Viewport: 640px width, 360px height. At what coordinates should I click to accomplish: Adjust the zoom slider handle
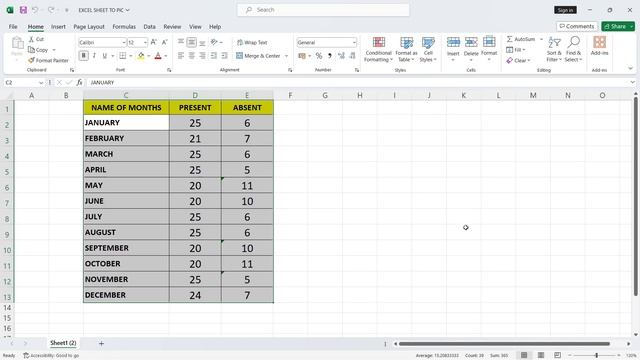click(x=596, y=356)
